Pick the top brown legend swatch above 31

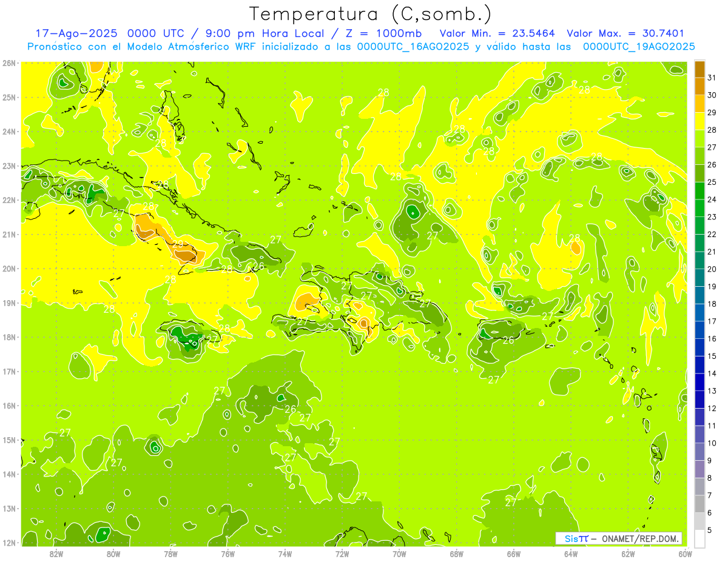(699, 69)
